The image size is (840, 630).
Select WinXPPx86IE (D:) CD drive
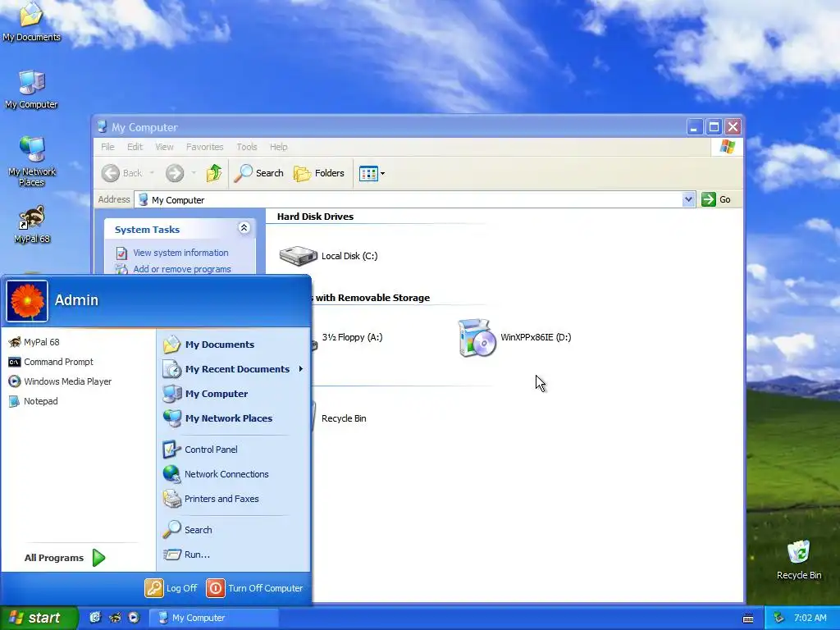click(514, 337)
